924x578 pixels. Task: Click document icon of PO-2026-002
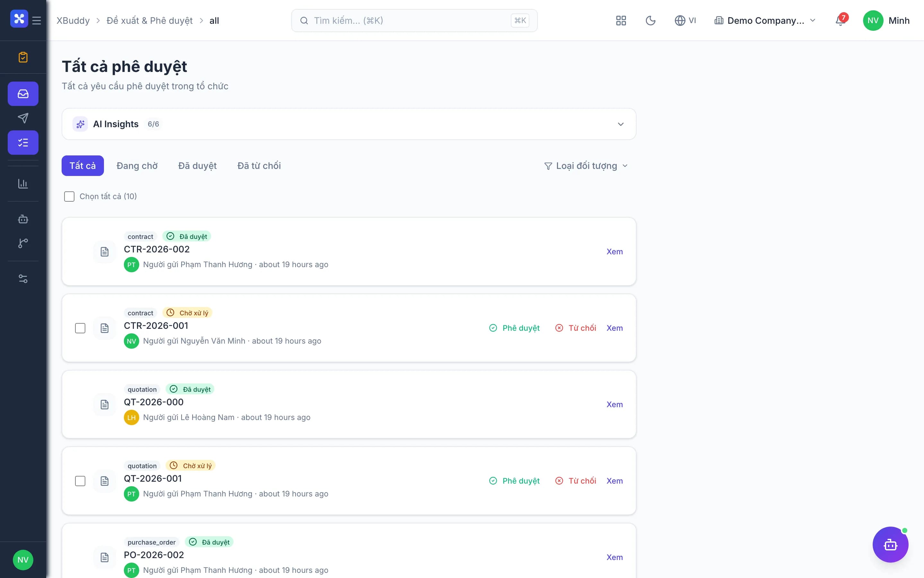tap(105, 557)
